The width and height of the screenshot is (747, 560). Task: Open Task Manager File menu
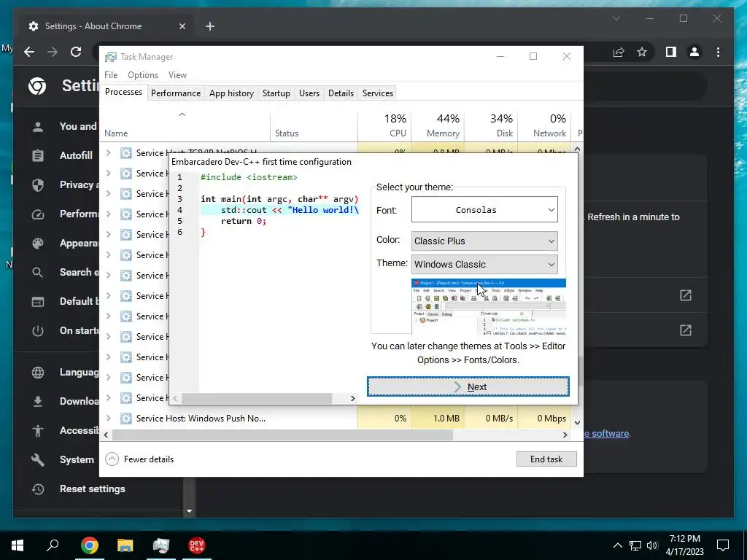pos(111,75)
